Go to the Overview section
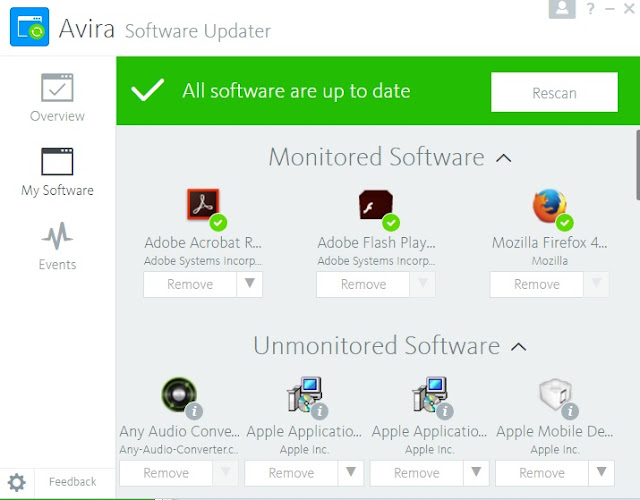The height and width of the screenshot is (500, 640). [57, 98]
